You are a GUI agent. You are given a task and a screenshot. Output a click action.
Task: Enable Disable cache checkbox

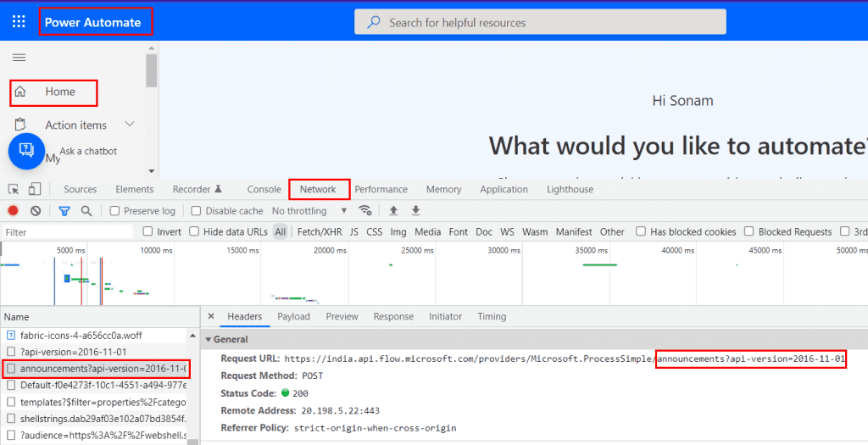point(196,211)
